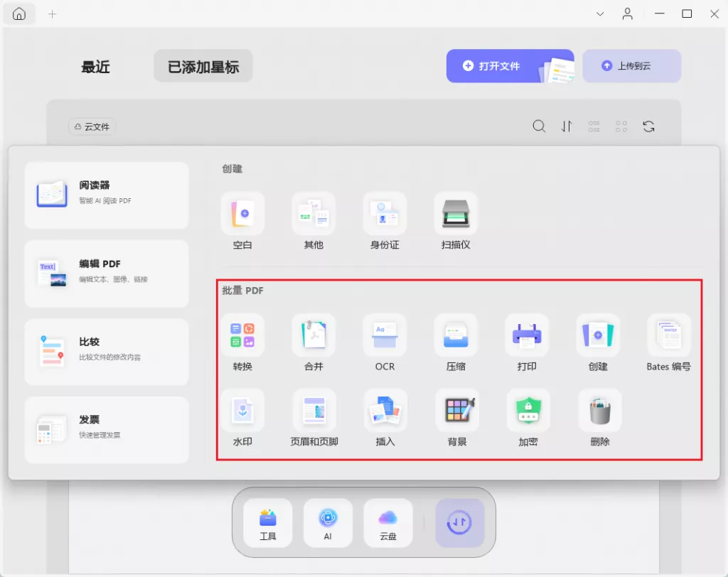Open the AI assistant in the dock
728x577 pixels.
(x=328, y=524)
